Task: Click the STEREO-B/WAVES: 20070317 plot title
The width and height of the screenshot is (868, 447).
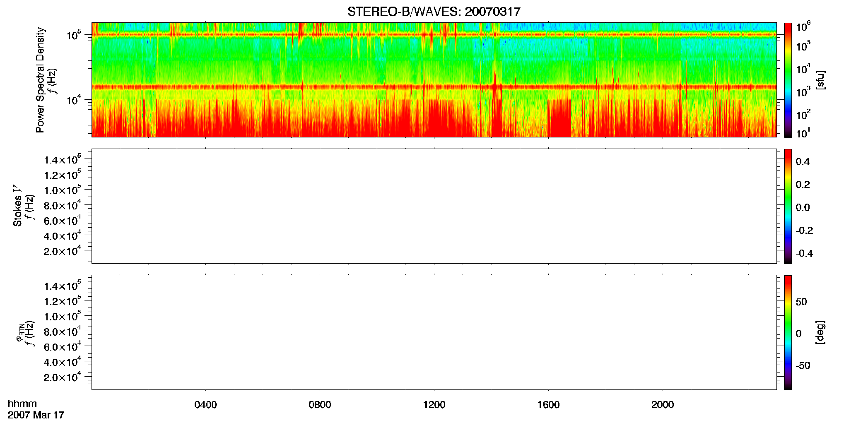Action: (434, 12)
